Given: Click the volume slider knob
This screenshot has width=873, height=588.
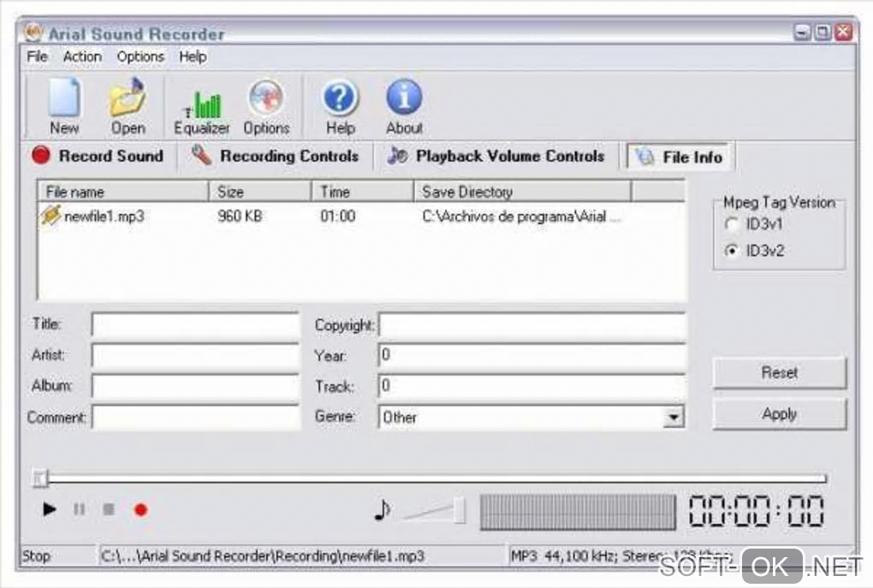Looking at the screenshot, I should point(460,509).
